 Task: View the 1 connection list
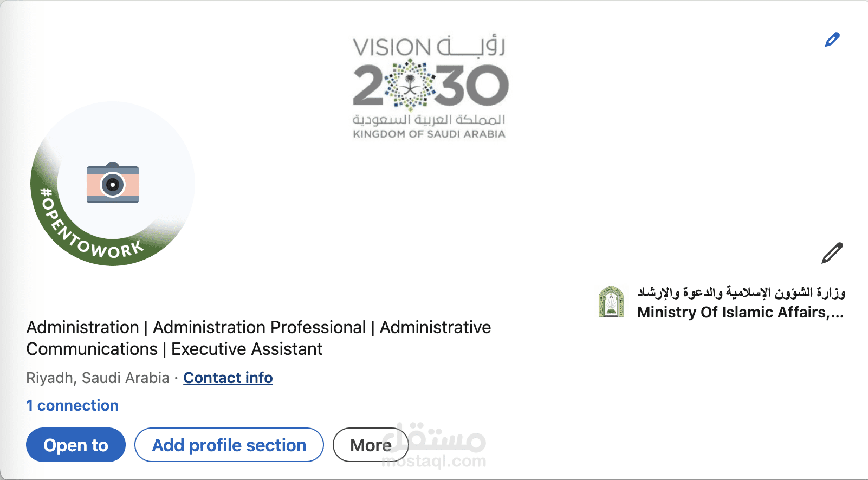pos(72,405)
